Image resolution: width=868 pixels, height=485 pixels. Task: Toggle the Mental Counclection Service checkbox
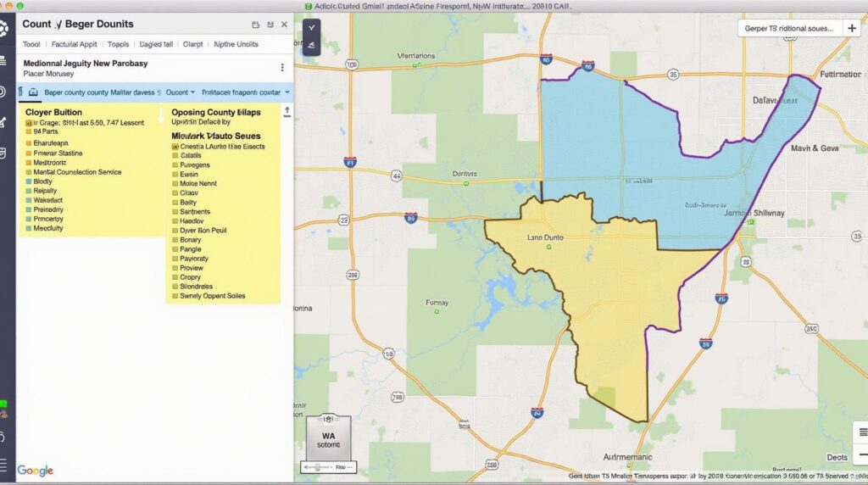pyautogui.click(x=29, y=172)
